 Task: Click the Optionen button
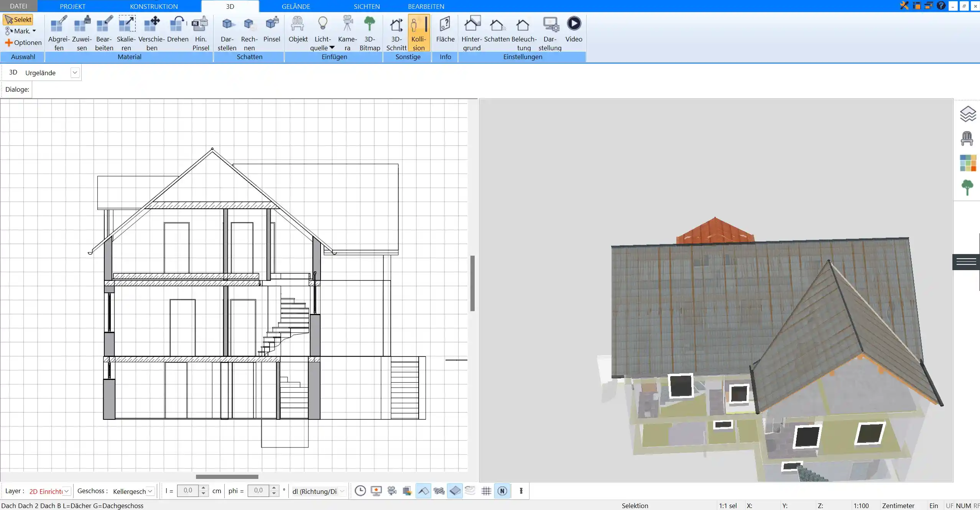pos(23,42)
